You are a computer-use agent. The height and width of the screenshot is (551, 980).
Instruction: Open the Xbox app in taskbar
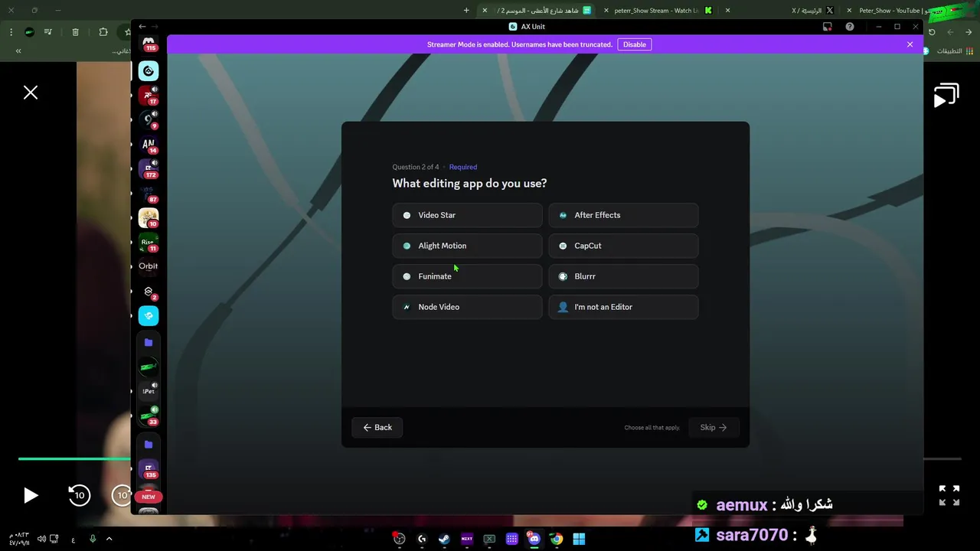[x=489, y=539]
